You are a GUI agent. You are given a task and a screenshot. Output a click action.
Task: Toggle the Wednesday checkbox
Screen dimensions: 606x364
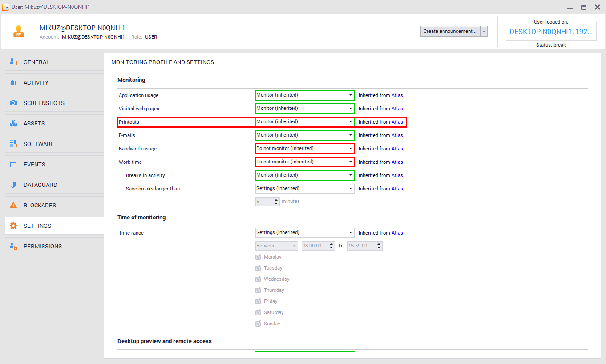click(258, 279)
